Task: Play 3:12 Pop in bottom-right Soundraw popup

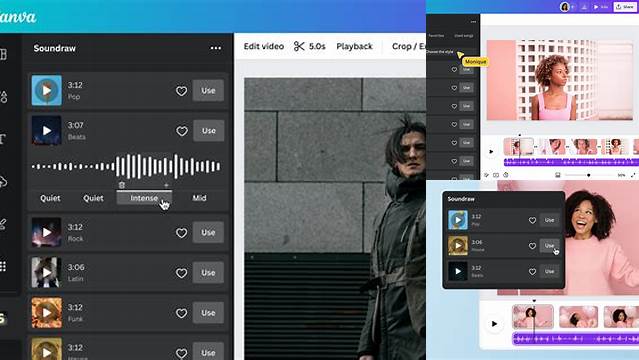Action: (x=458, y=220)
